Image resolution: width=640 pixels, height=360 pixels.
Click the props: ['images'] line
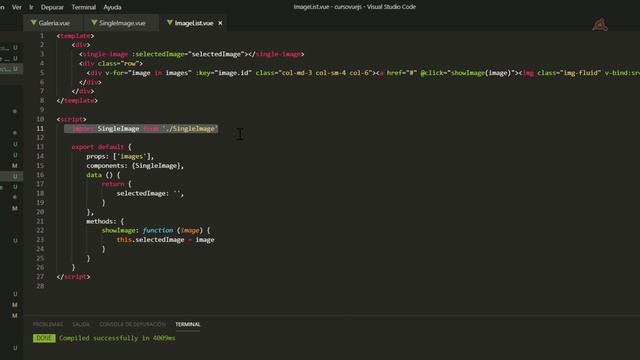(120, 156)
